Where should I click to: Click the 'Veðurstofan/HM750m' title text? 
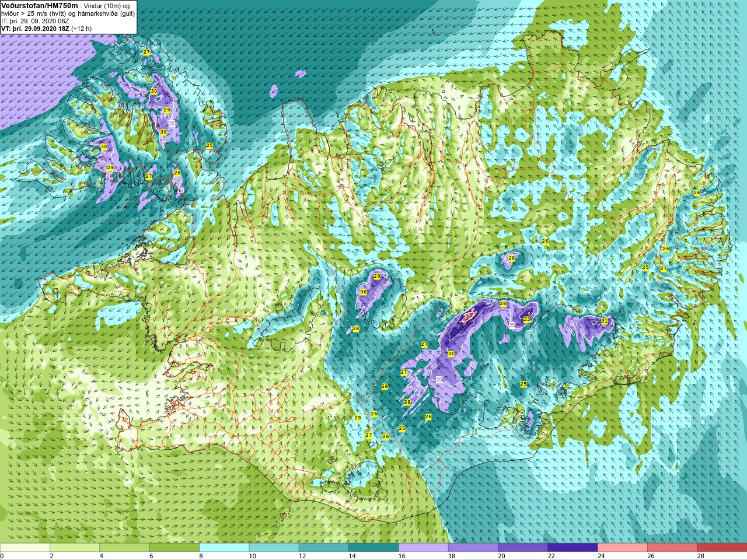[x=40, y=5]
